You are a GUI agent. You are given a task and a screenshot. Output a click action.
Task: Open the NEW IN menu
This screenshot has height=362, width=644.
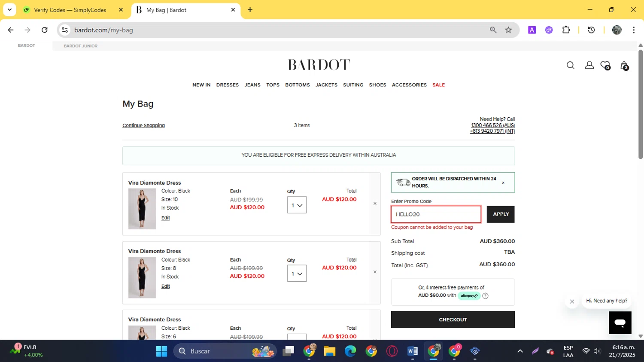pos(201,85)
